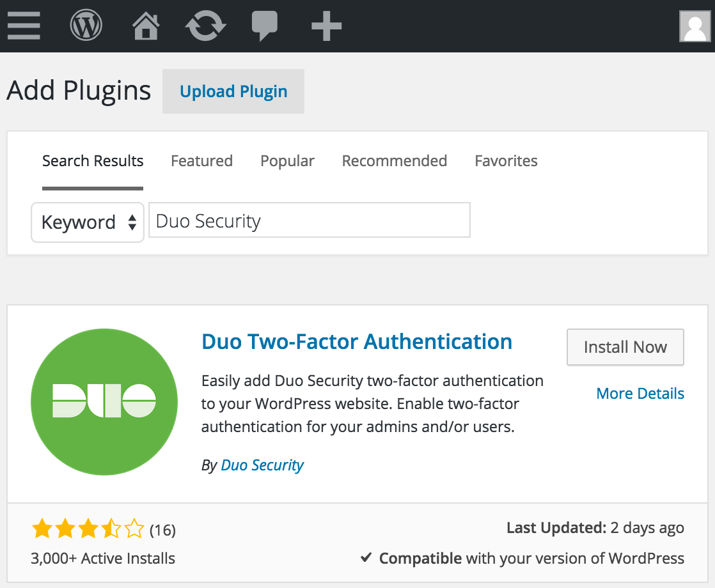This screenshot has height=588, width=715.
Task: Open the Favorites tab
Action: (x=506, y=161)
